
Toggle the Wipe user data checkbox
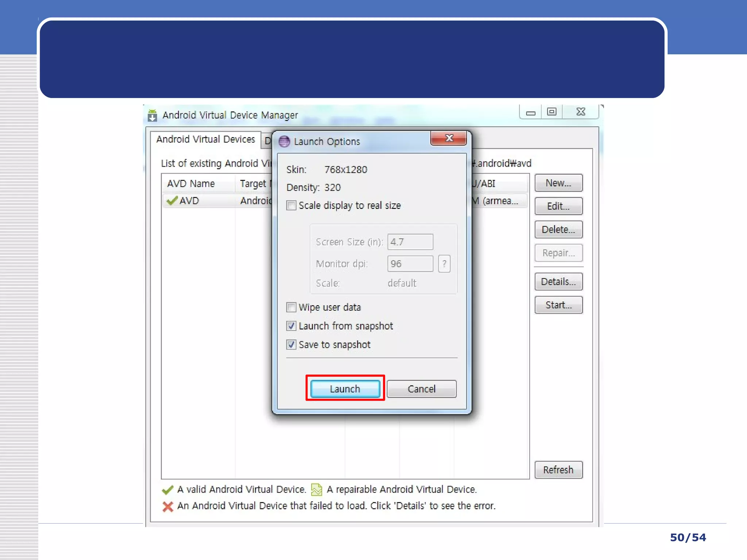pyautogui.click(x=291, y=307)
